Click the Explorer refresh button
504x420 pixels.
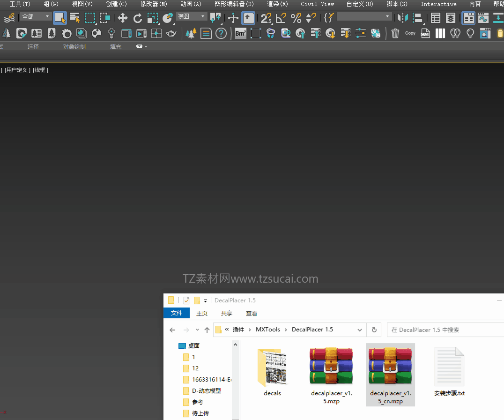pos(374,330)
